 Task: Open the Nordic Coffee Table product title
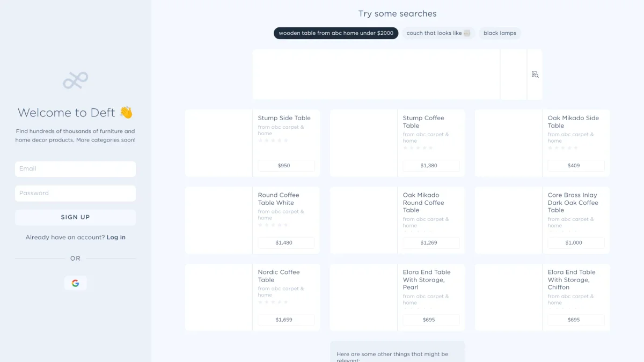point(279,276)
